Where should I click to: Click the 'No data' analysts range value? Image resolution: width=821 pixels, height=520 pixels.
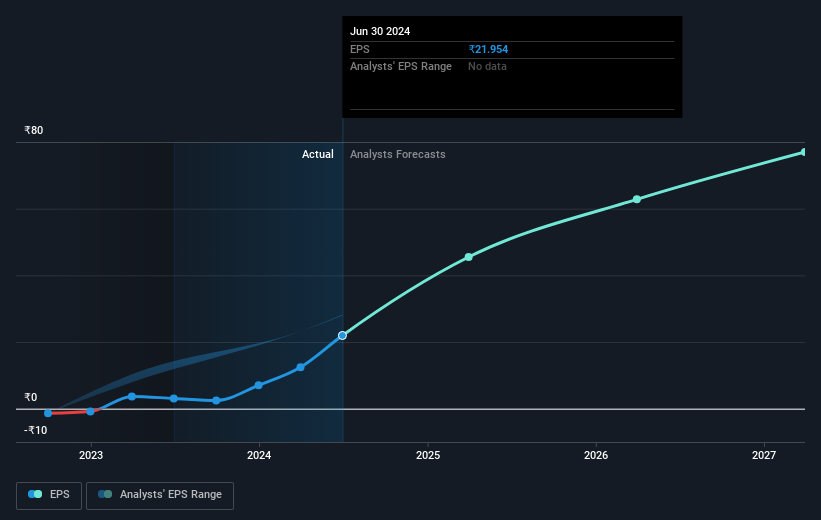[487, 67]
